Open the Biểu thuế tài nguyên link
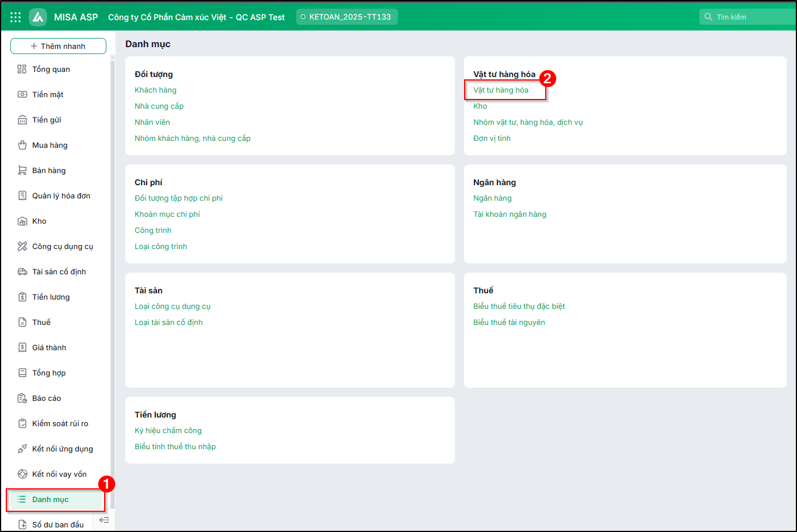Image resolution: width=797 pixels, height=532 pixels. [509, 322]
